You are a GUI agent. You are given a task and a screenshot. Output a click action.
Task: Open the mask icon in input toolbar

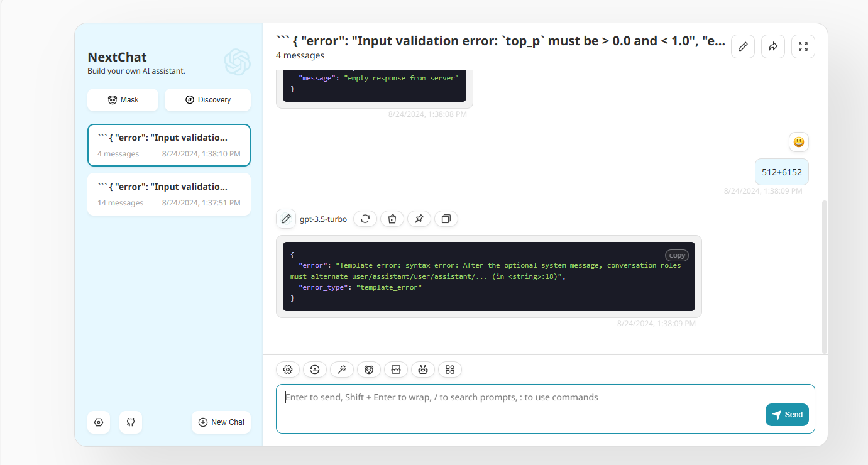pos(369,369)
